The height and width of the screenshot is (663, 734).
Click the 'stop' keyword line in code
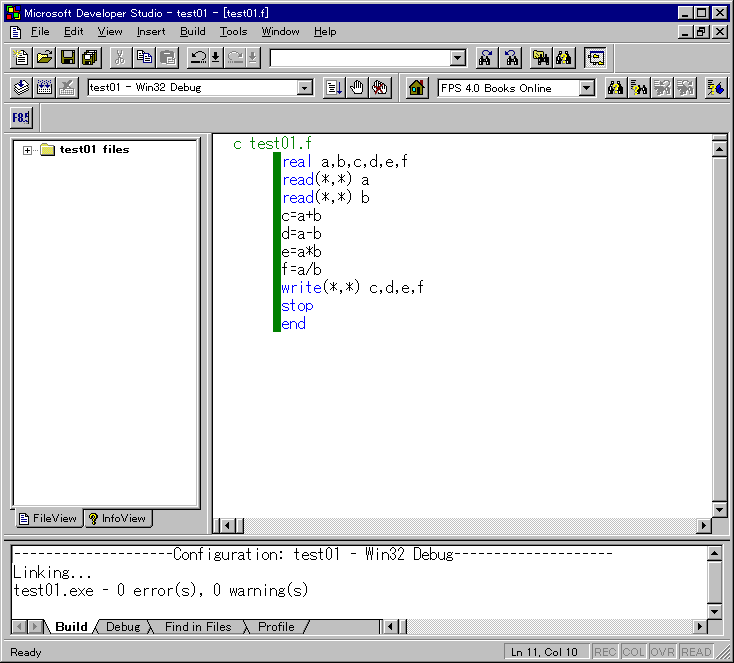(x=297, y=306)
